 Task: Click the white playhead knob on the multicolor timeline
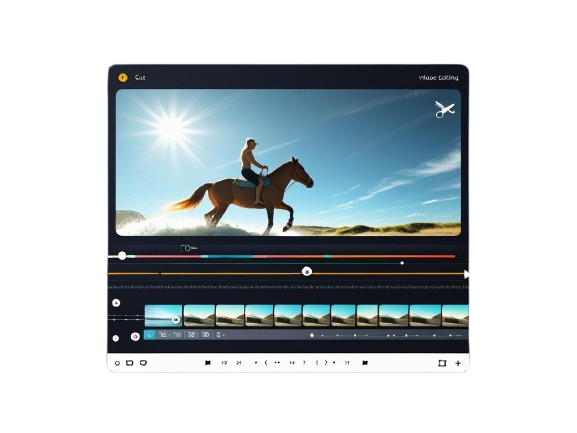click(122, 256)
